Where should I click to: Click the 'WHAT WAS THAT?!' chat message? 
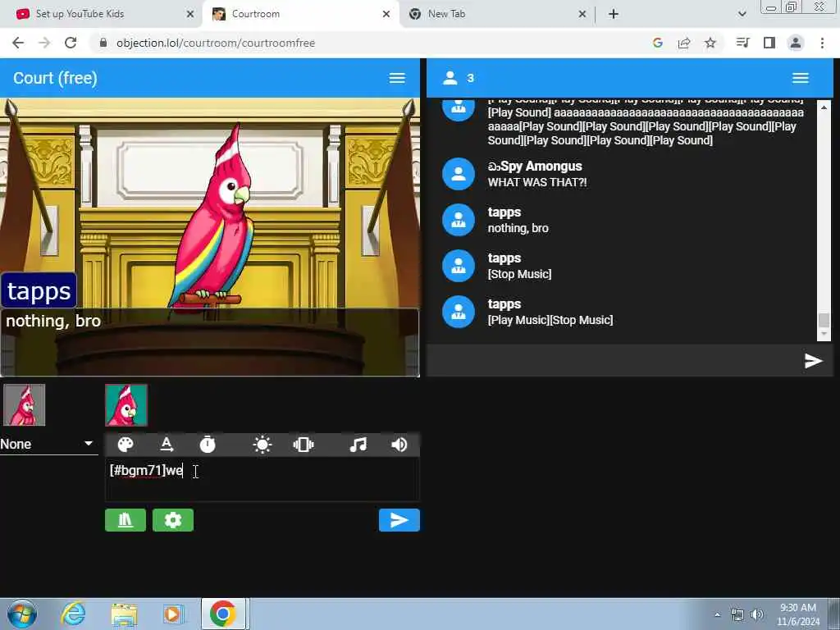pos(536,182)
